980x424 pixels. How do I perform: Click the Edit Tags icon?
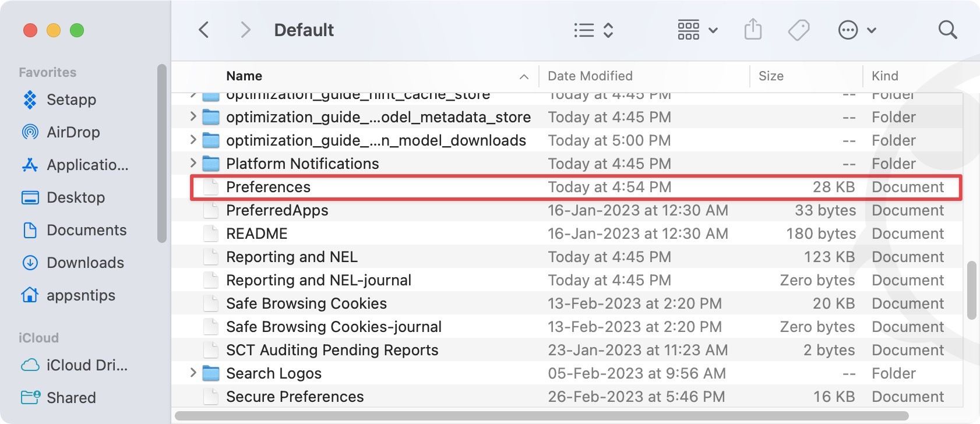pyautogui.click(x=799, y=30)
